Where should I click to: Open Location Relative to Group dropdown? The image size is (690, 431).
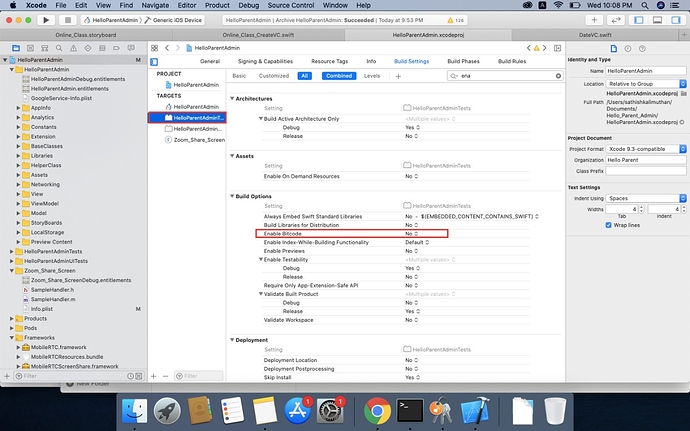coord(646,84)
